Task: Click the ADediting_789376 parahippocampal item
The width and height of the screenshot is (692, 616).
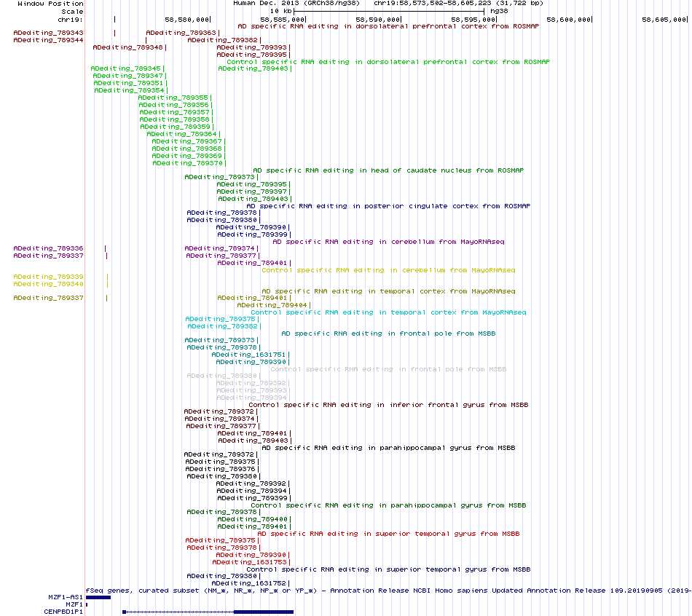Action: point(220,469)
